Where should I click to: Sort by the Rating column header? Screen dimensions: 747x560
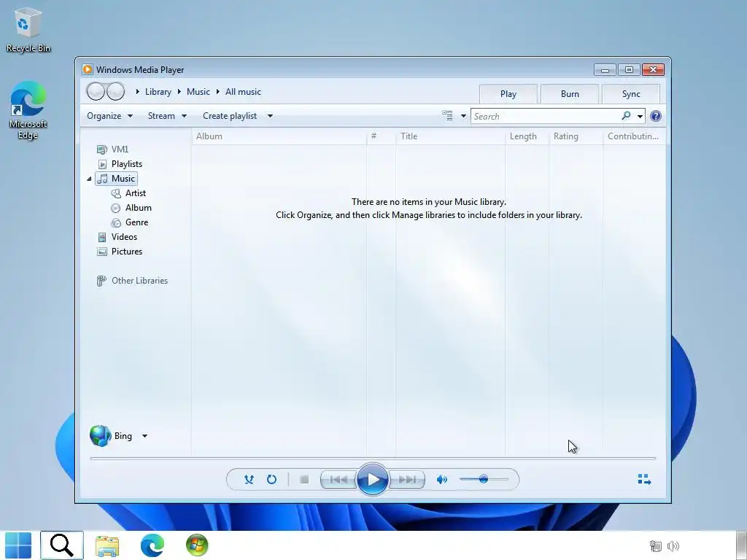coord(576,136)
